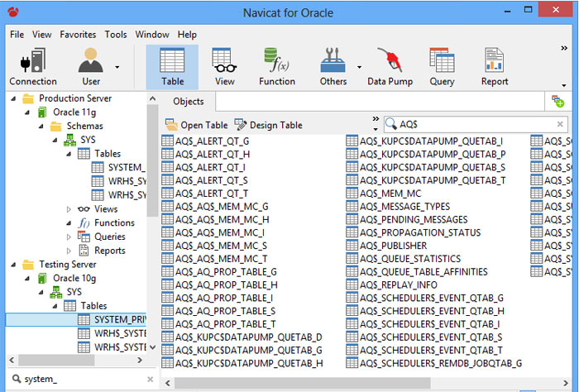Select table AQ$_MESSAGE_TYPES
Image resolution: width=579 pixels, height=392 pixels.
point(398,206)
